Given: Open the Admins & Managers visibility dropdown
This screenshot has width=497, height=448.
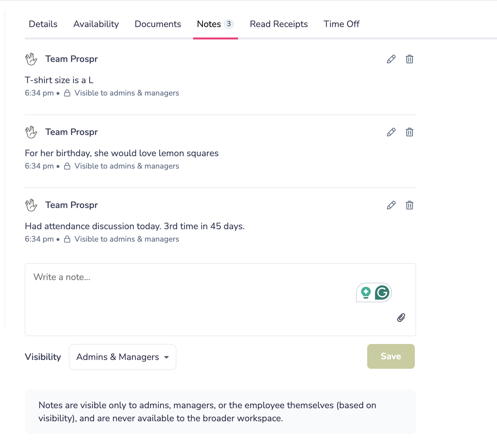Looking at the screenshot, I should (123, 357).
